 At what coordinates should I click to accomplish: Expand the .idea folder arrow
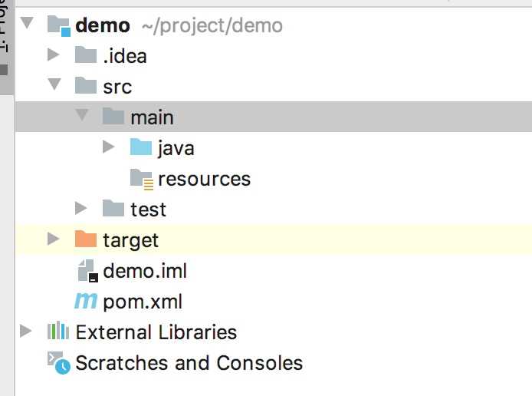click(53, 54)
